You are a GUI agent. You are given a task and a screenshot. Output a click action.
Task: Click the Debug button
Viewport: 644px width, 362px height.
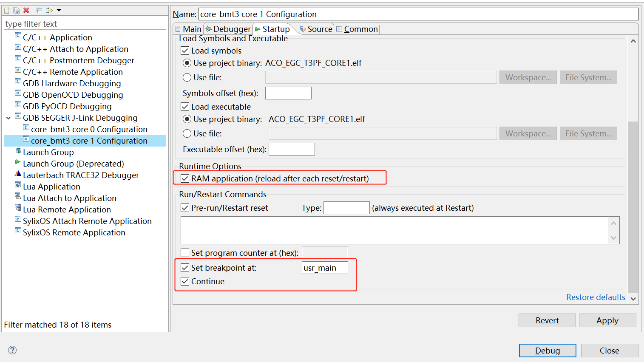pyautogui.click(x=548, y=351)
